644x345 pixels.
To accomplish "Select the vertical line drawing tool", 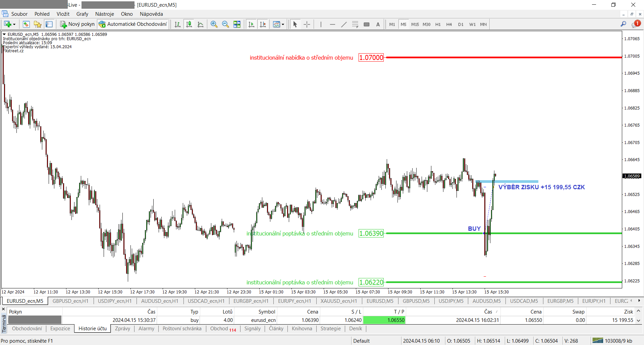I will 321,24.
